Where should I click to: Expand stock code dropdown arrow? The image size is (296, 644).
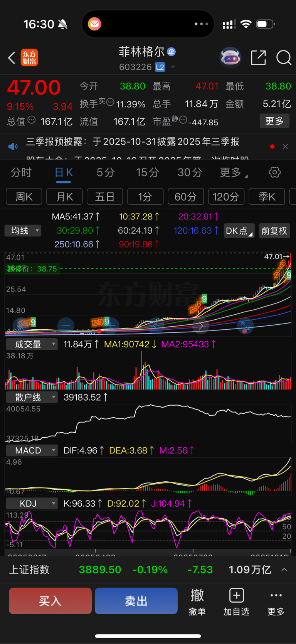coord(173,67)
